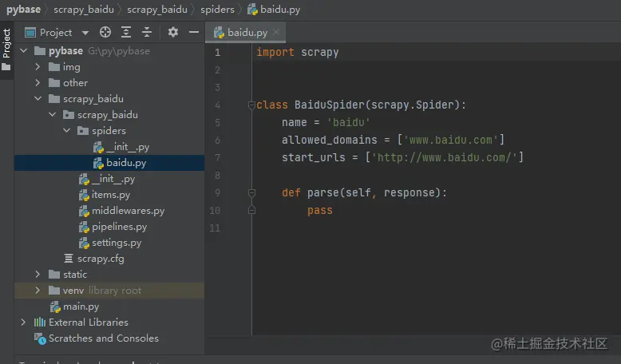The height and width of the screenshot is (364, 621).
Task: Select items.py in project tree
Action: click(111, 195)
